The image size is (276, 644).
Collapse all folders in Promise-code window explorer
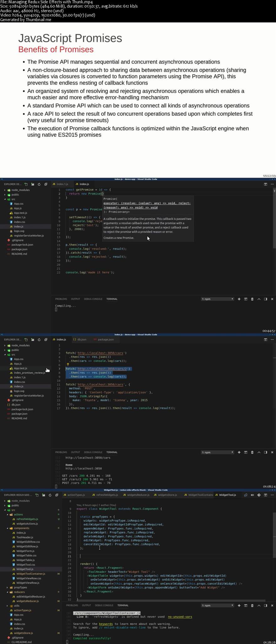click(46, 184)
